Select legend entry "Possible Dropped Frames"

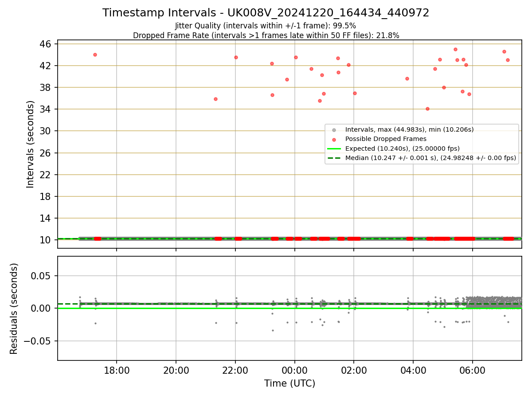pos(386,139)
